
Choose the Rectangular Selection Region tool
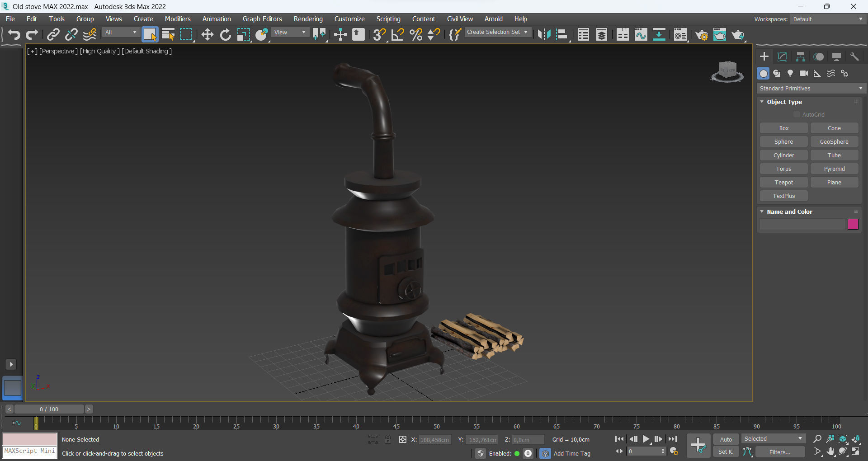coord(186,35)
